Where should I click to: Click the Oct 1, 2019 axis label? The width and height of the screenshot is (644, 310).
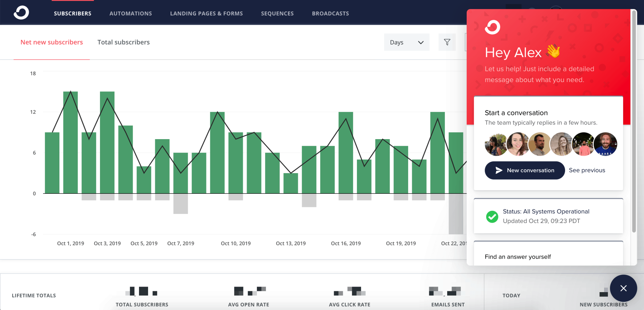(70, 243)
